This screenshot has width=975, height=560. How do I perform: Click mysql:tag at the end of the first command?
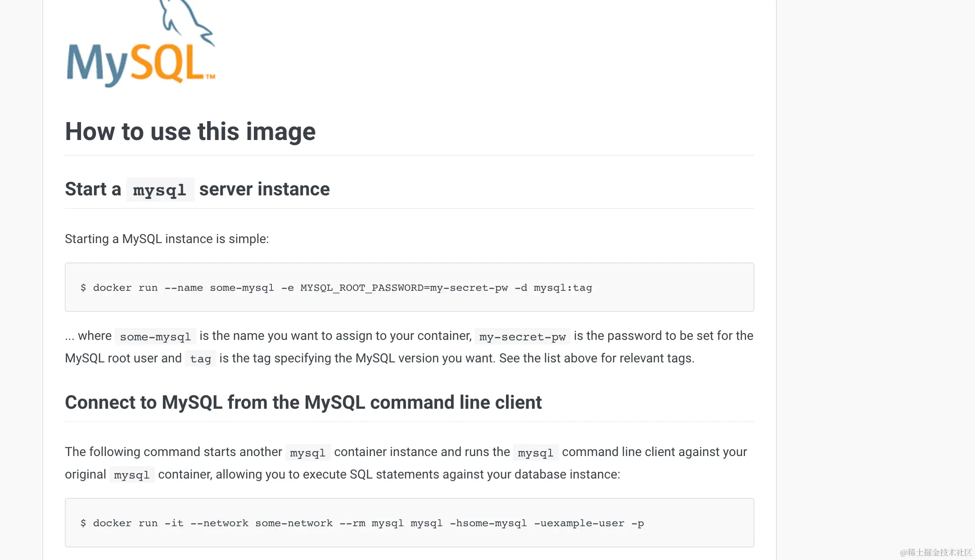click(563, 288)
